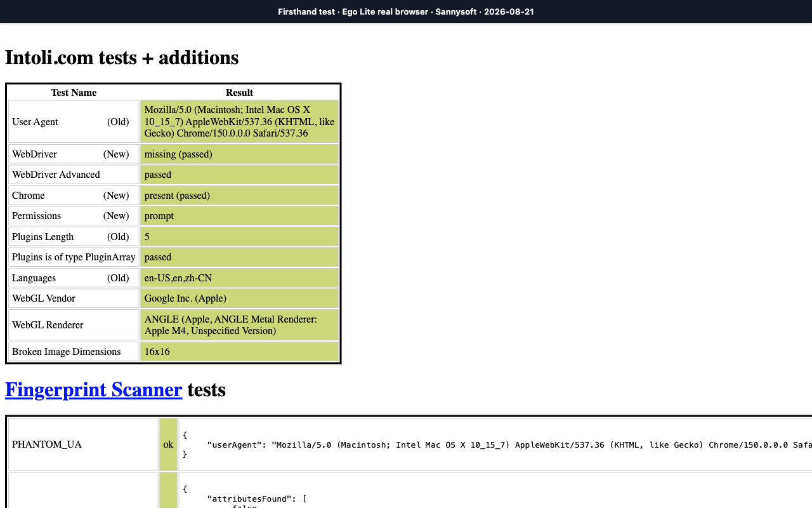Select the 'Result' column header

click(x=239, y=93)
